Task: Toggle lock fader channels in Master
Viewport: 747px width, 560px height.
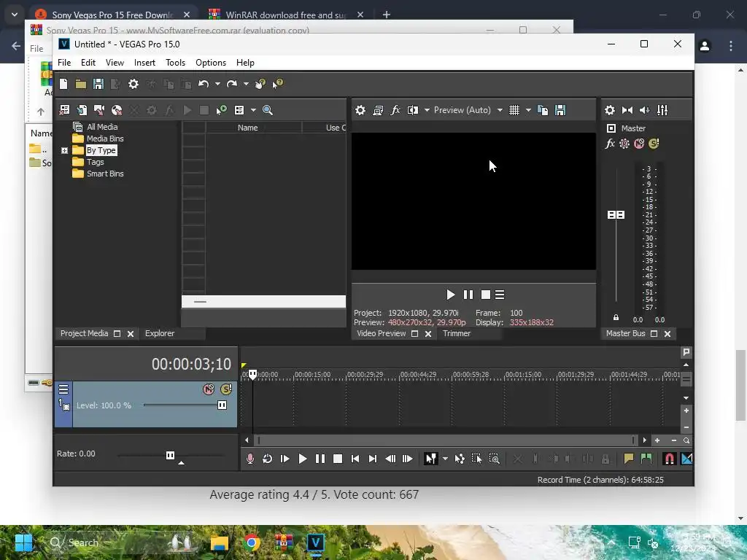Action: tap(616, 318)
